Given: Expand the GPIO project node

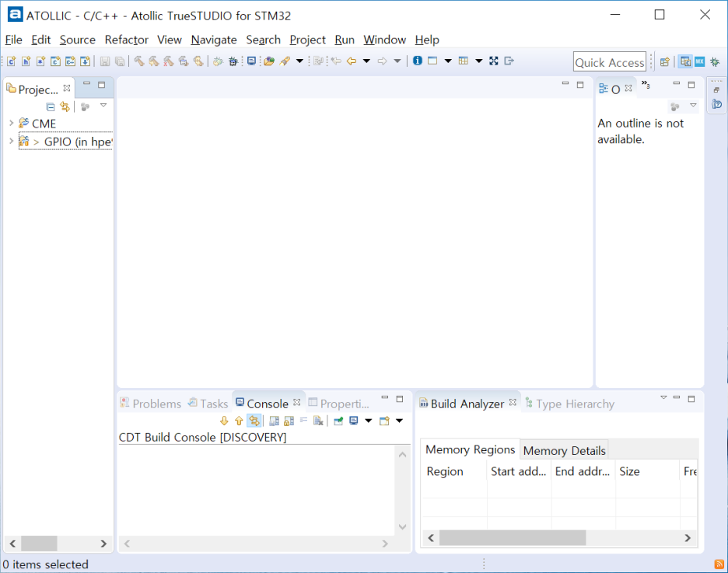Looking at the screenshot, I should point(11,141).
